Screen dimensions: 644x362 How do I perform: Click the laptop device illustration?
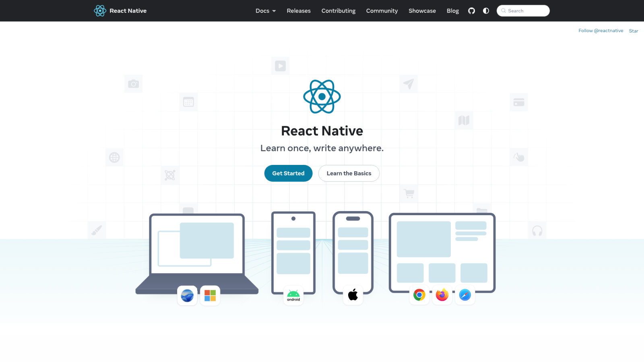(197, 253)
